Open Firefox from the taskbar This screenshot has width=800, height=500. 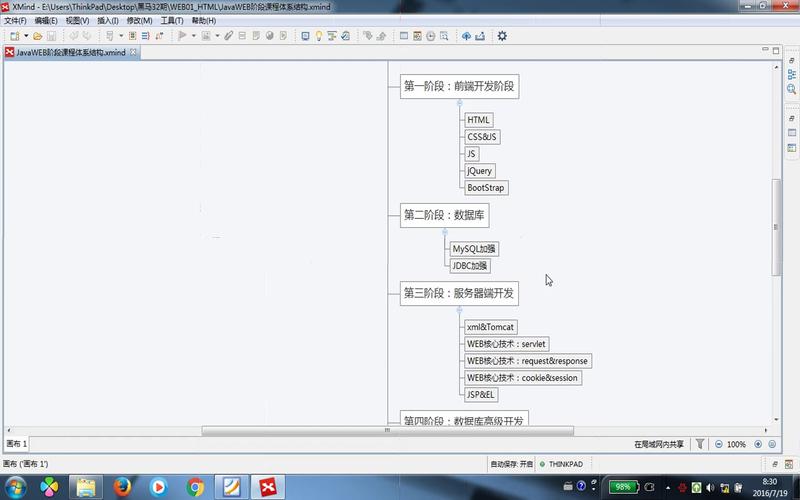(122, 487)
